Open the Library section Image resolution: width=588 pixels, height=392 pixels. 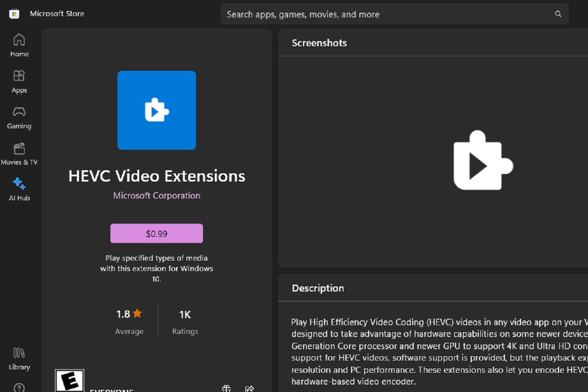[19, 359]
